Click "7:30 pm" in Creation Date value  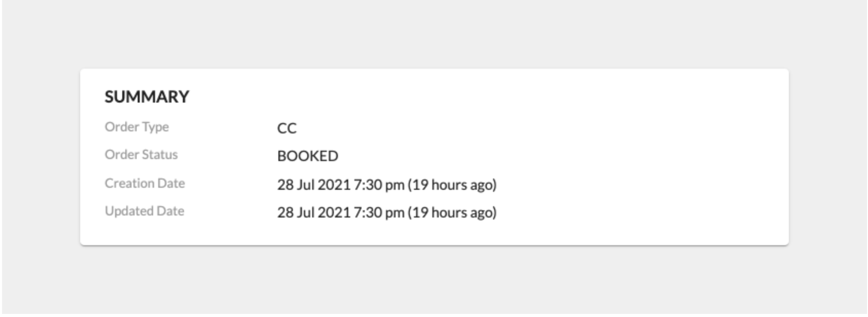click(x=379, y=185)
